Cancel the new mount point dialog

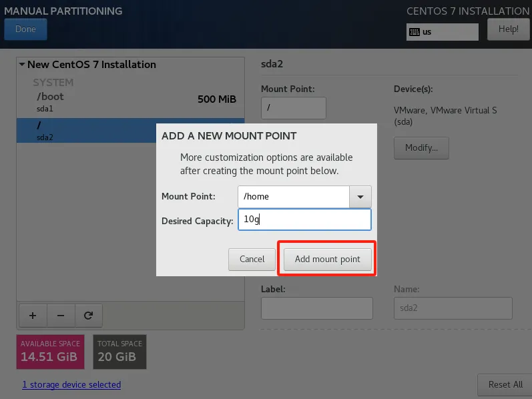pos(252,259)
